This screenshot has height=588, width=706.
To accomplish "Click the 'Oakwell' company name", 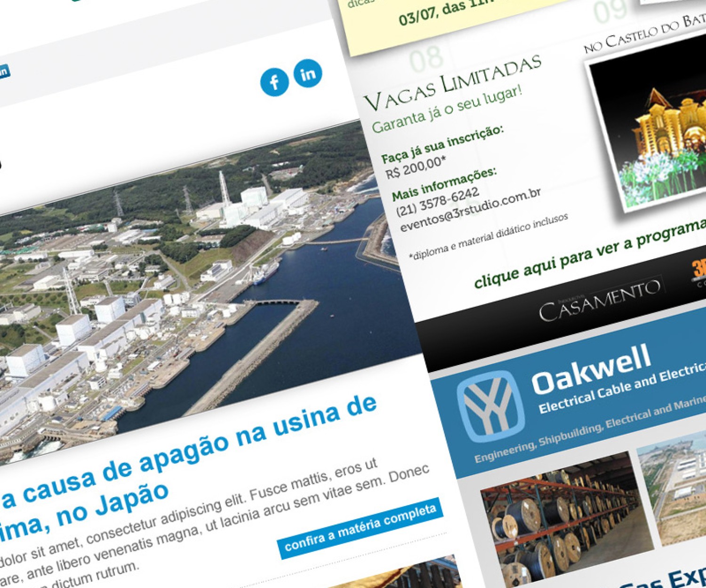I will (591, 369).
